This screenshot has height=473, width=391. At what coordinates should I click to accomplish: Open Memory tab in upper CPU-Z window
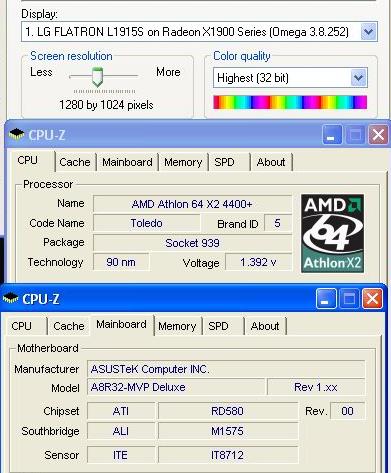tap(183, 162)
